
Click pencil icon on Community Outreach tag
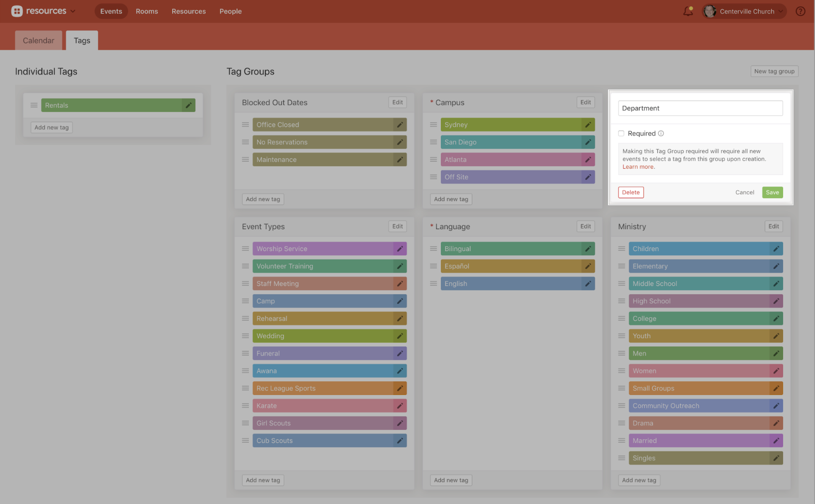pos(776,406)
